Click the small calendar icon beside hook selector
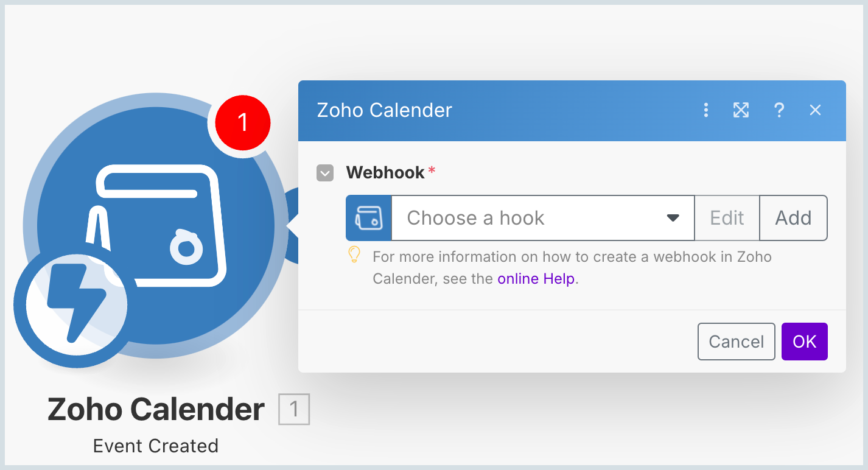The height and width of the screenshot is (470, 868). coord(369,218)
